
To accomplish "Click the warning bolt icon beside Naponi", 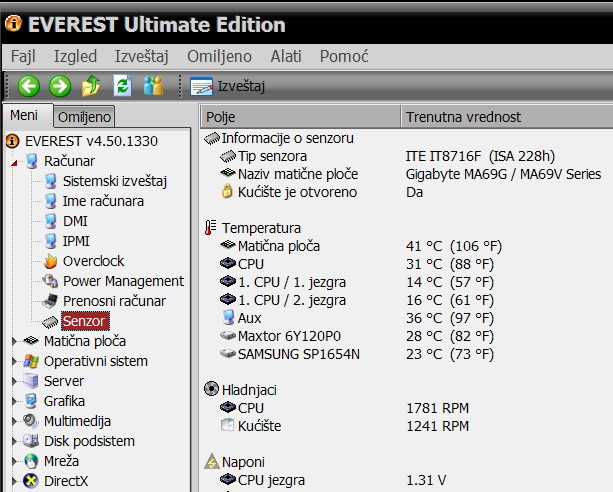I will click(212, 461).
